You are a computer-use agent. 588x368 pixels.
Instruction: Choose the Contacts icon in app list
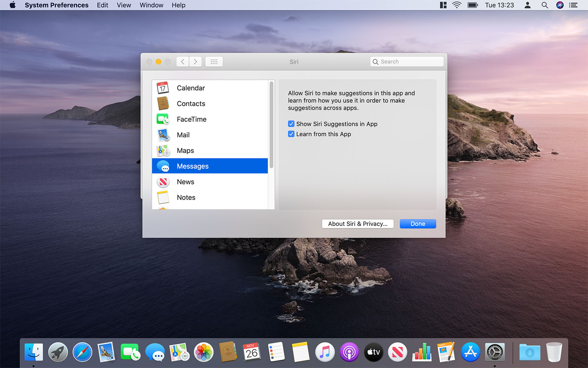tap(163, 104)
